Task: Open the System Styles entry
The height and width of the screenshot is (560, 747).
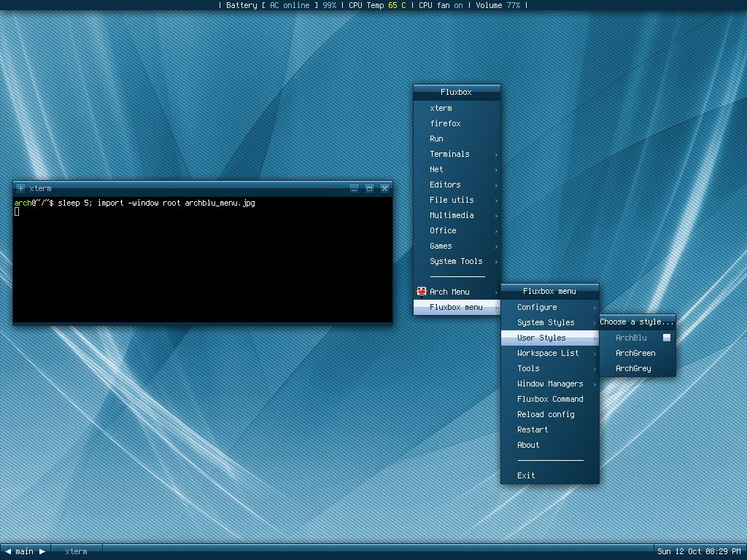Action: (x=550, y=322)
